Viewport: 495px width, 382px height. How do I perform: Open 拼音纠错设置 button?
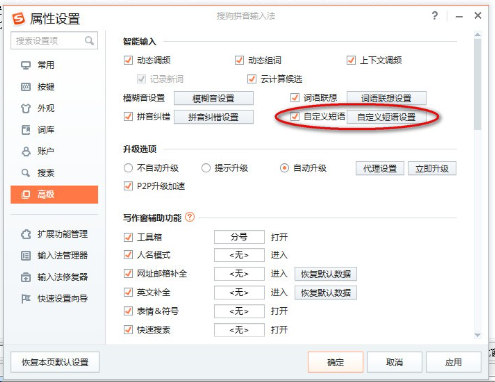pyautogui.click(x=214, y=117)
